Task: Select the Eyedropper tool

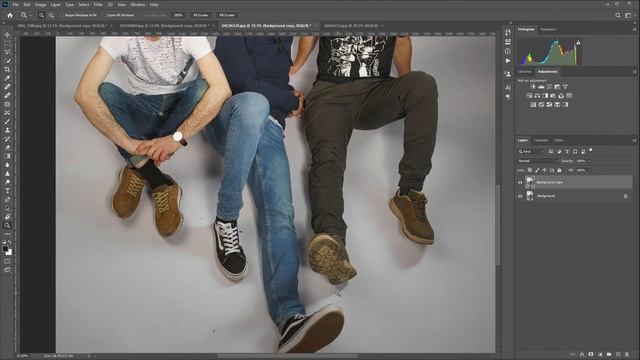Action: [x=7, y=78]
